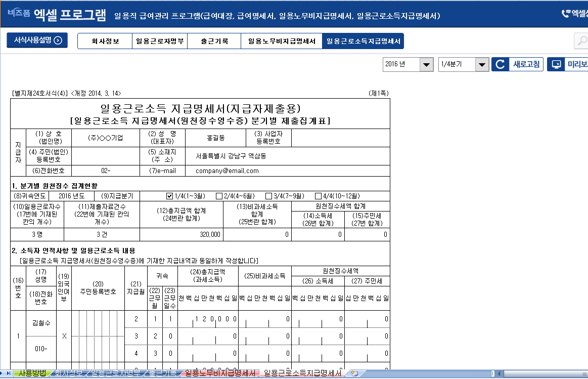Open the 사용방법 worksheet tab
Screen dimensions: 588x379
coord(32,373)
